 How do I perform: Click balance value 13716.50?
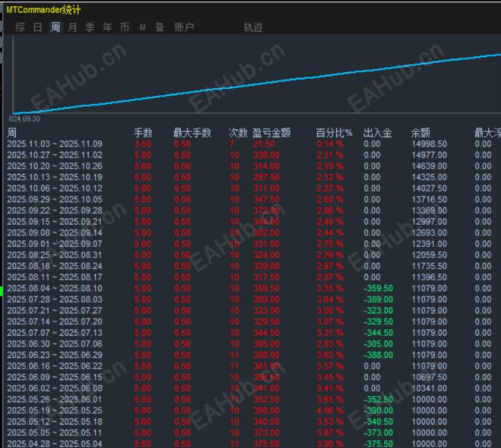click(x=429, y=199)
